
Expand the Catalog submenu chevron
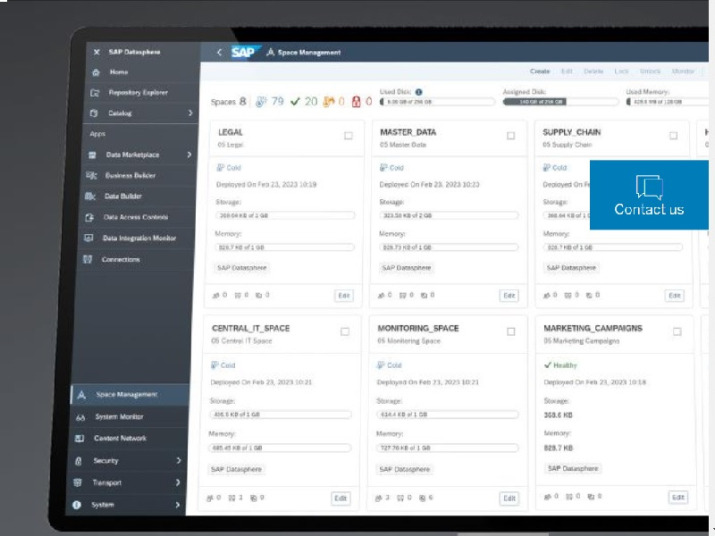pos(190,113)
